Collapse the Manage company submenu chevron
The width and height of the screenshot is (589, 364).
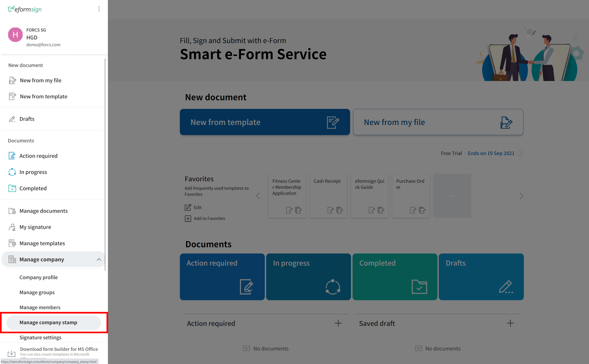point(99,259)
